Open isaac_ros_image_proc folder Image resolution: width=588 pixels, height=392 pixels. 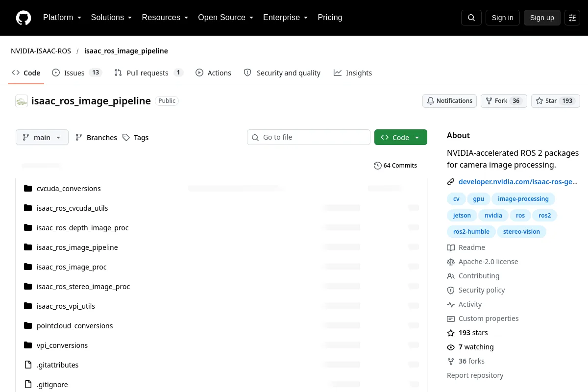click(72, 267)
